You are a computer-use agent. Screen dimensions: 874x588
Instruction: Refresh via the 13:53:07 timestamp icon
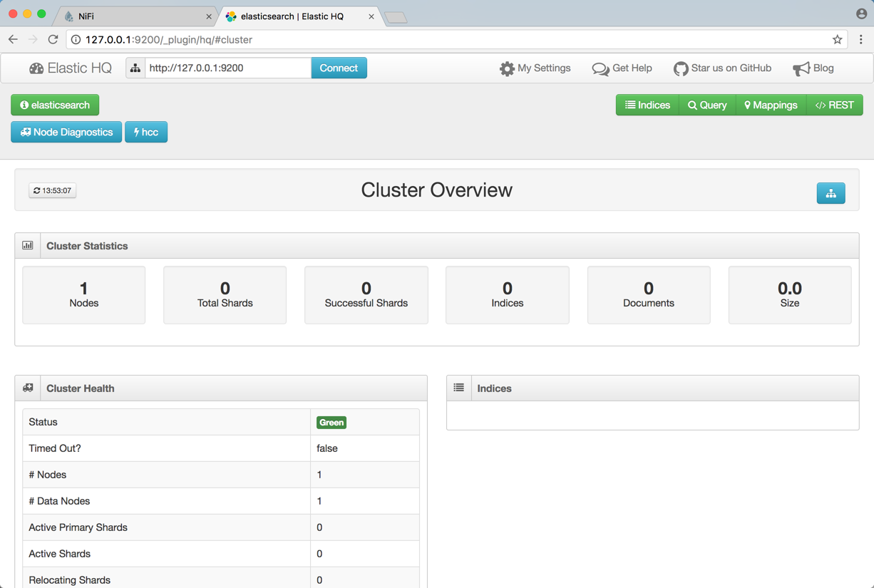tap(36, 190)
